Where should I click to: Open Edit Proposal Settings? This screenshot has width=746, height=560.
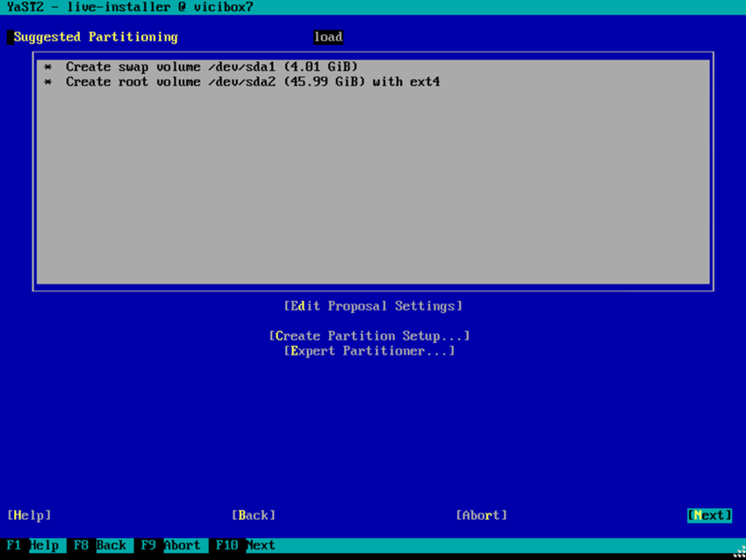click(x=372, y=305)
